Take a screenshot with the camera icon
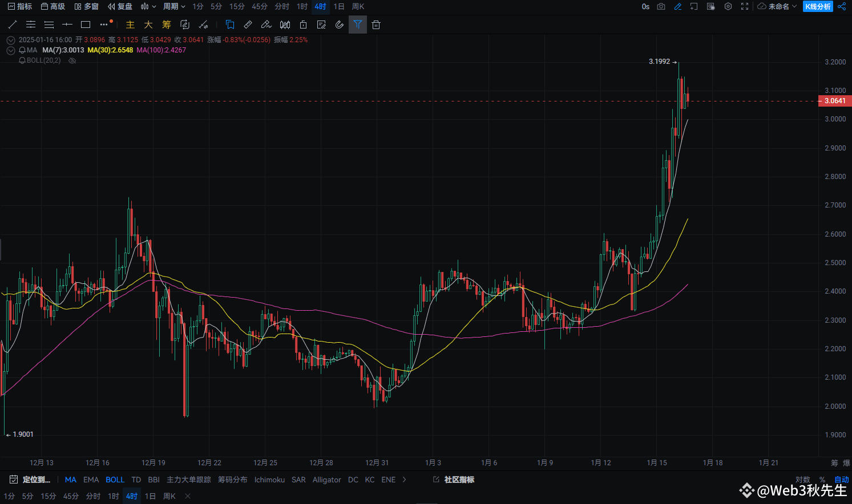This screenshot has height=504, width=852. coord(661,7)
